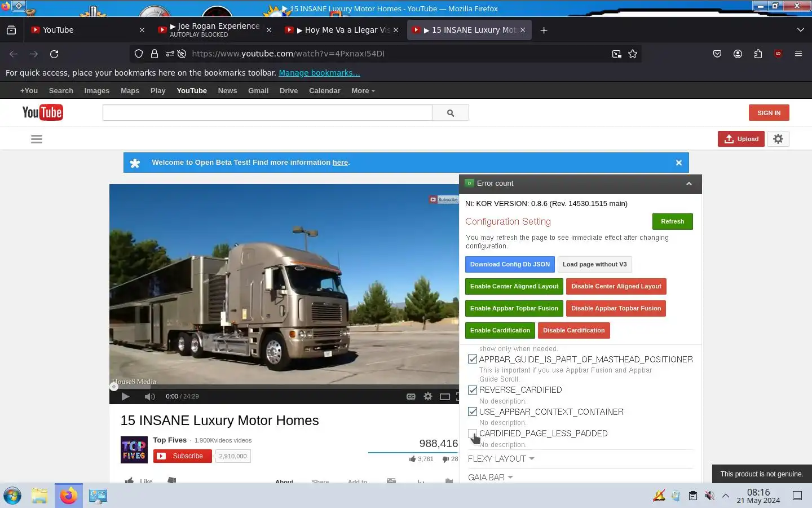
Task: Click Calendar in the Google bar
Action: point(325,90)
